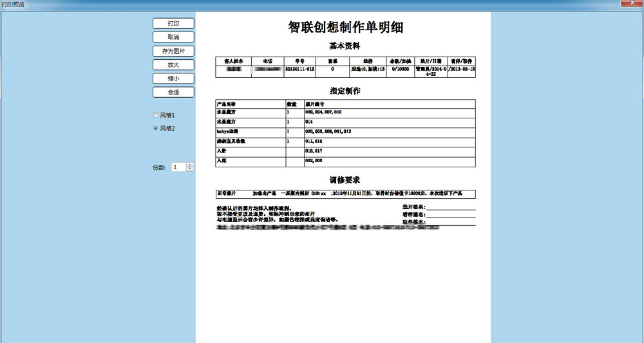Image resolution: width=644 pixels, height=343 pixels.
Task: Zoom out with the 缩小 button
Action: (173, 79)
